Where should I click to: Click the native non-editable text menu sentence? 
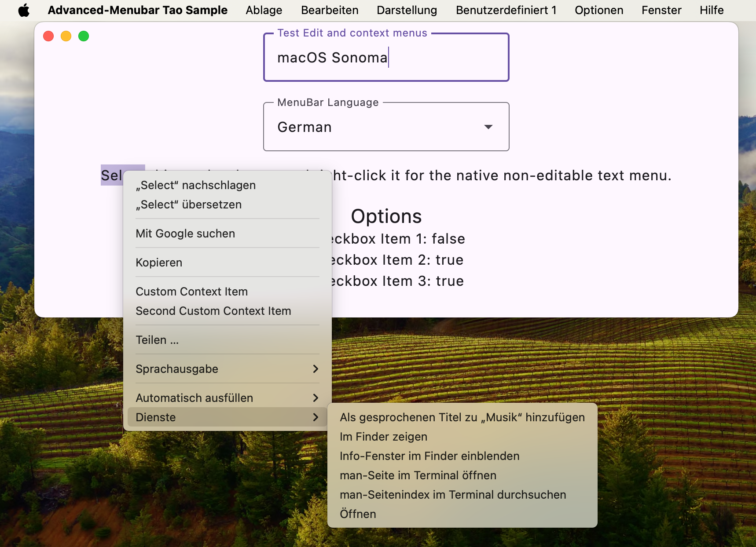tap(502, 175)
